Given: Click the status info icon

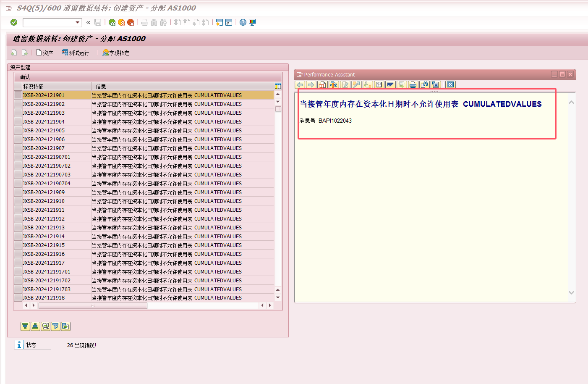Looking at the screenshot, I should click(19, 345).
